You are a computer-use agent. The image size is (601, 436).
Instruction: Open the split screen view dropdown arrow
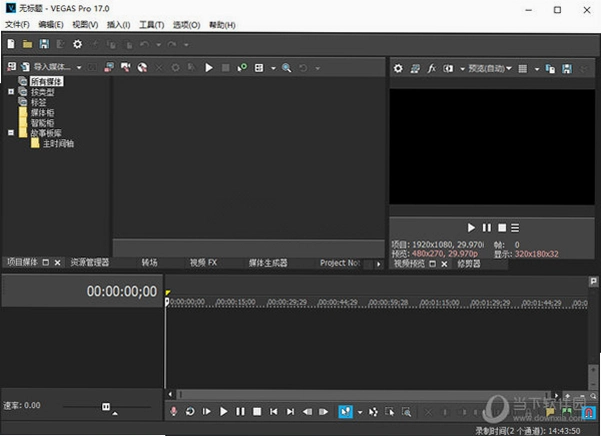pos(462,69)
